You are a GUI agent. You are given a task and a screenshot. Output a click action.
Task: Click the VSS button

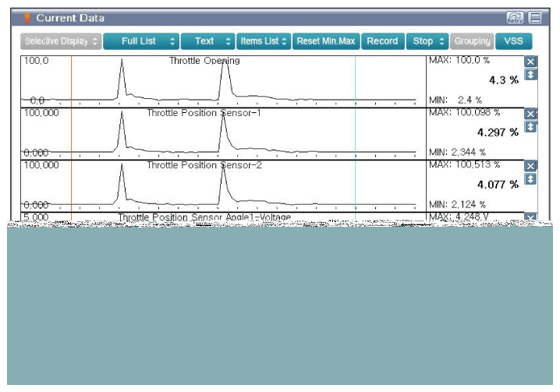click(x=513, y=41)
